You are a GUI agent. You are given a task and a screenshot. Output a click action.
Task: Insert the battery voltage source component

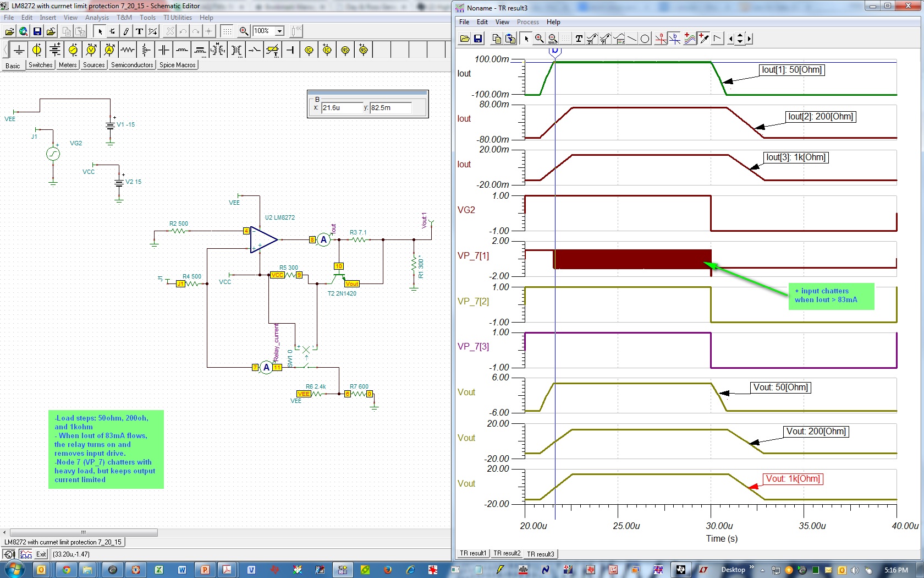55,50
